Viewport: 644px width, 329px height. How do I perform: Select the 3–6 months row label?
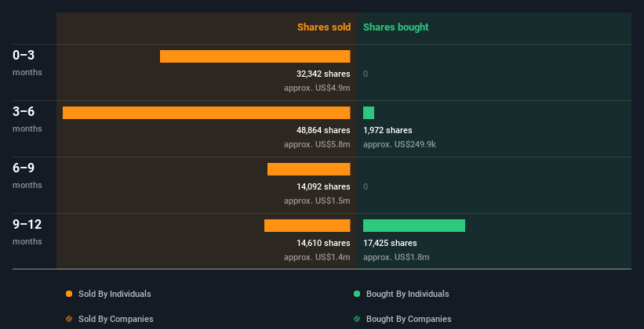[27, 119]
